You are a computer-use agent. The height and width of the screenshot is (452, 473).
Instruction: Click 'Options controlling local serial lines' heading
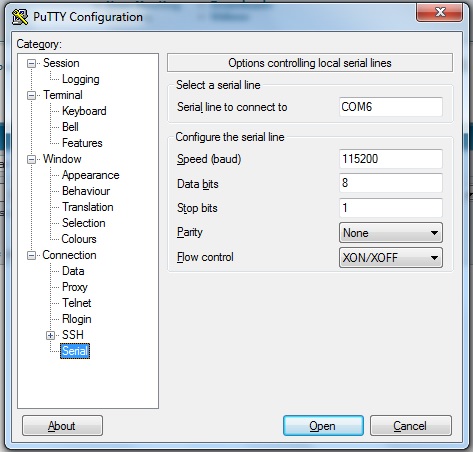[310, 63]
